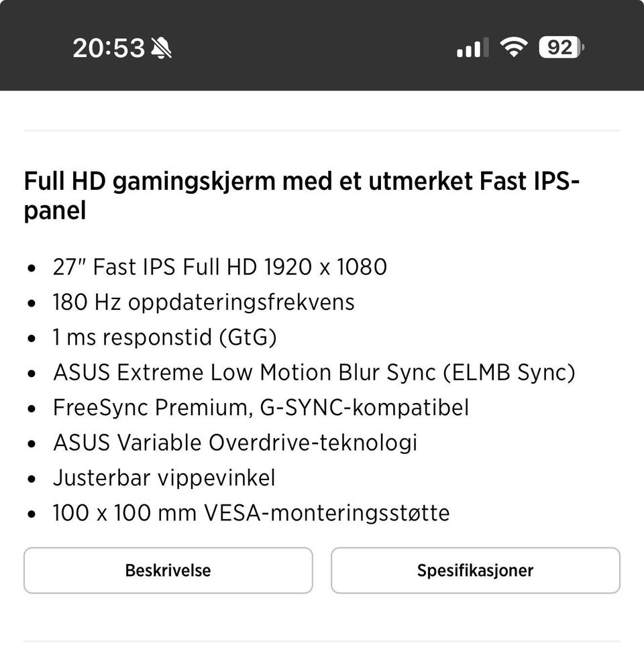Open the Beskrivelse section
This screenshot has width=644, height=670.
point(168,571)
